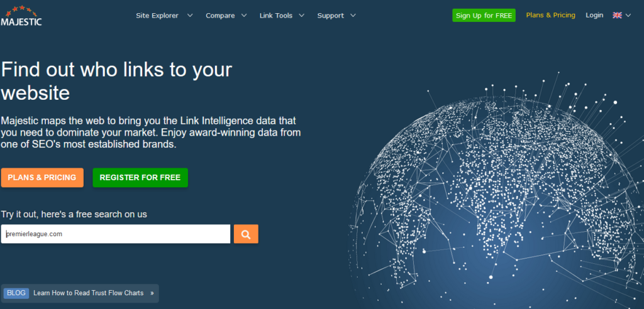
Task: Expand the Support menu chevron
Action: (x=353, y=16)
